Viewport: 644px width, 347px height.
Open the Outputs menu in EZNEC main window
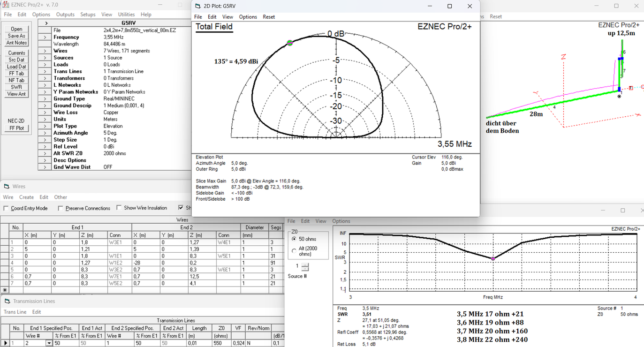tap(65, 15)
